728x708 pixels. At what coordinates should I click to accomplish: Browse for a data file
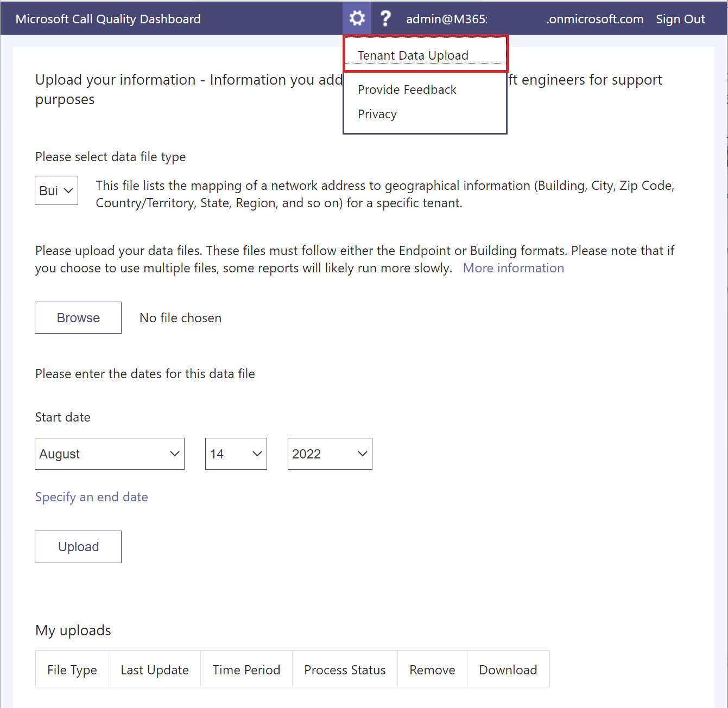(x=78, y=318)
